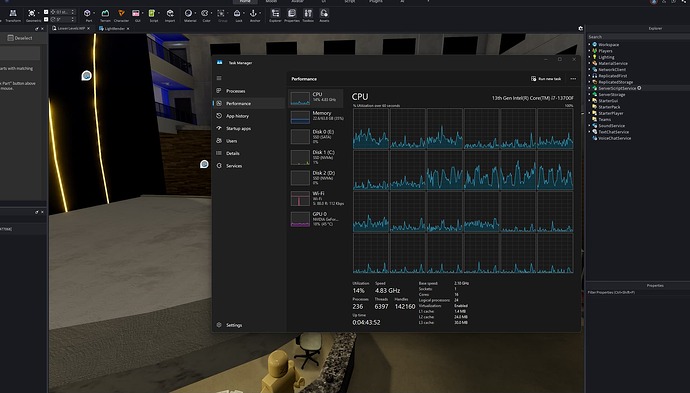Open Users page in Task Manager

coord(249,141)
